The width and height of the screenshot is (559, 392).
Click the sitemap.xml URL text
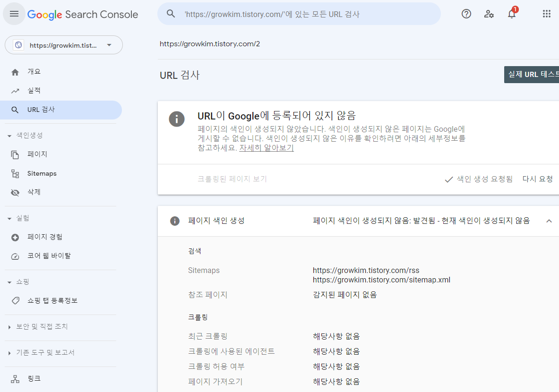click(x=381, y=280)
